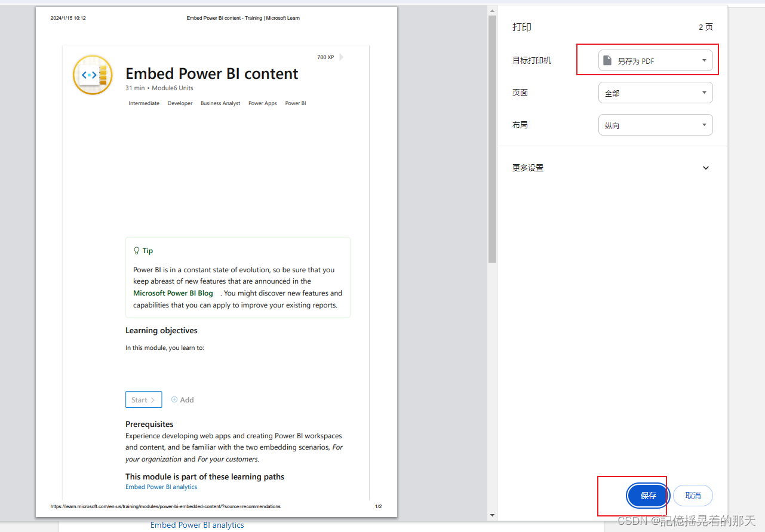This screenshot has width=765, height=532.
Task: Click the preview scrollbar up arrow
Action: click(492, 10)
